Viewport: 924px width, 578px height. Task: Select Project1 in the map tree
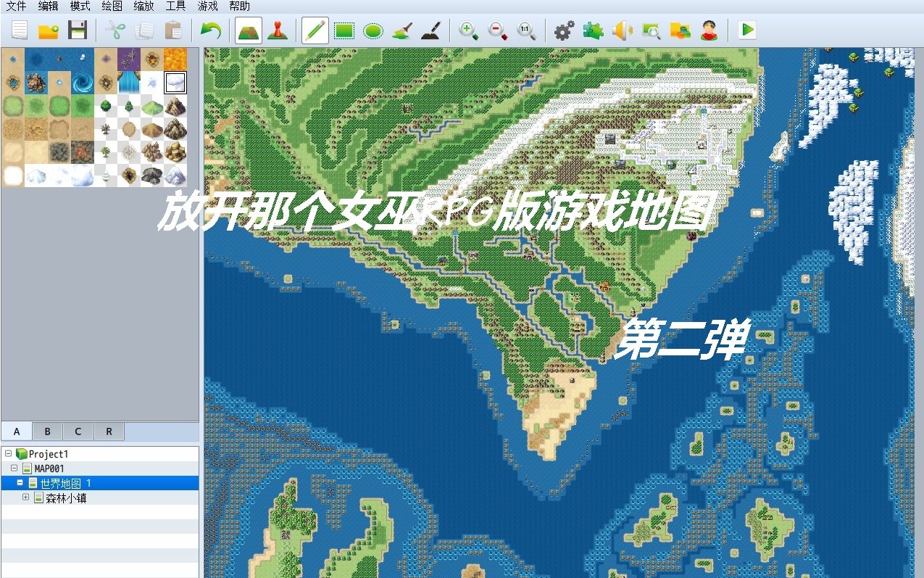click(48, 454)
